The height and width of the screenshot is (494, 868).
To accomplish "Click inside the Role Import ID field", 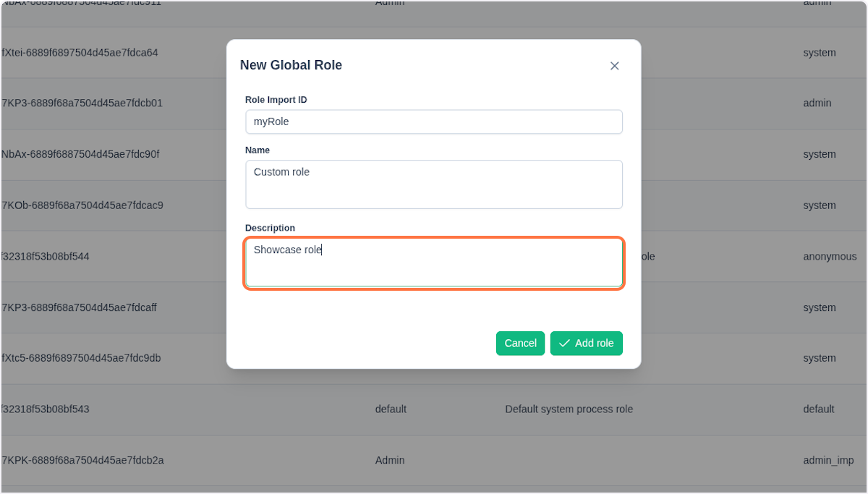I will [x=434, y=122].
